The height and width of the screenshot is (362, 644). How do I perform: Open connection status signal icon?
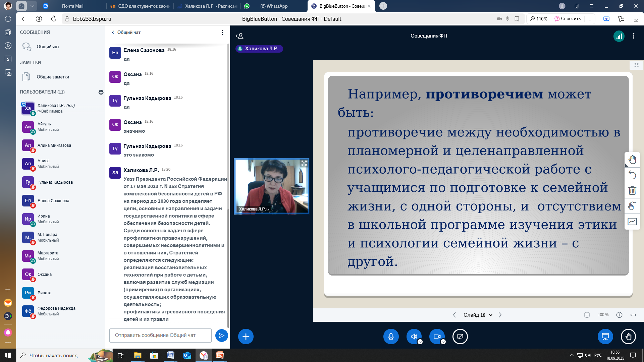tap(619, 36)
